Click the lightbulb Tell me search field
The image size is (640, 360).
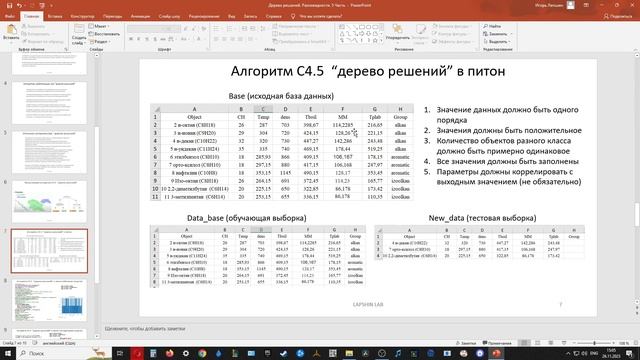pos(316,16)
